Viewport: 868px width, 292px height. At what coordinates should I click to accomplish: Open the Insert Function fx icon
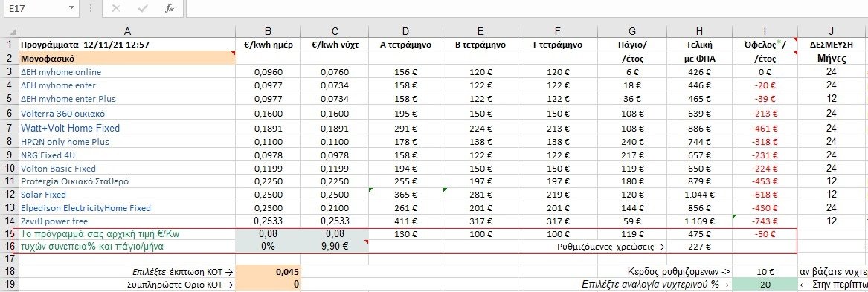pyautogui.click(x=170, y=8)
